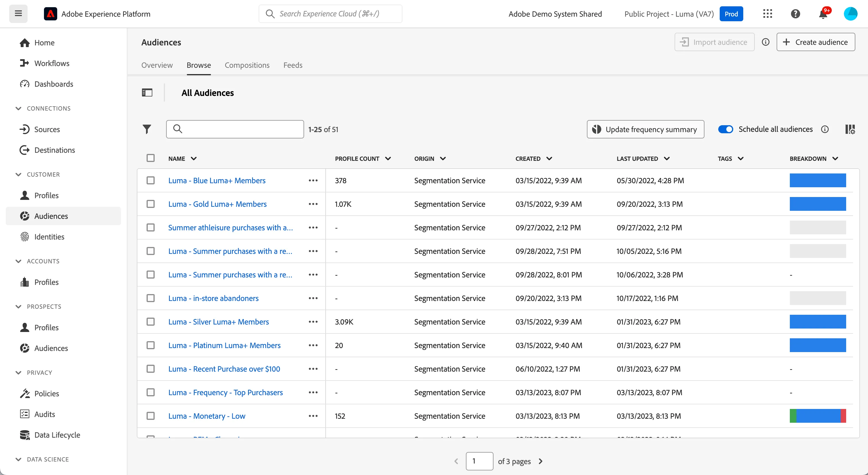
Task: Click the Create audience button
Action: click(x=815, y=42)
